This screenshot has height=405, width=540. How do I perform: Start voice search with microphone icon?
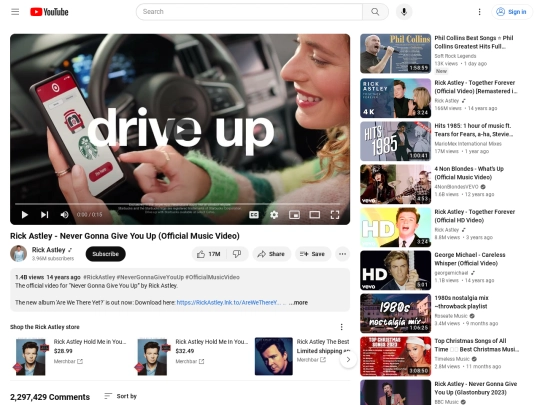[x=404, y=12]
